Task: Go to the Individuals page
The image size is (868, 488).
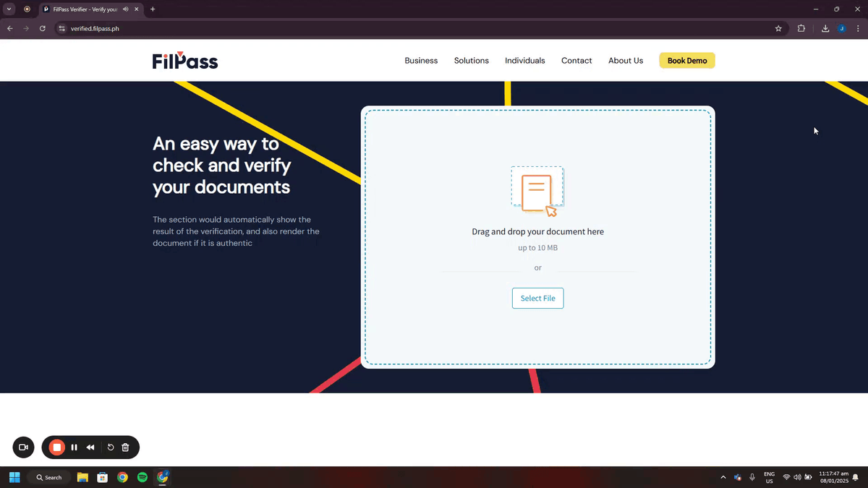Action: click(x=525, y=61)
